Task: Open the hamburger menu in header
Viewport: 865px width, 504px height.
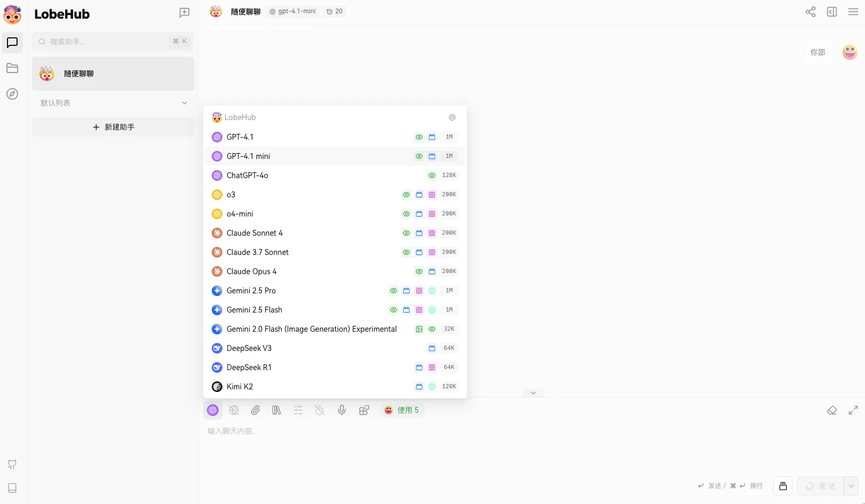Action: tap(853, 12)
